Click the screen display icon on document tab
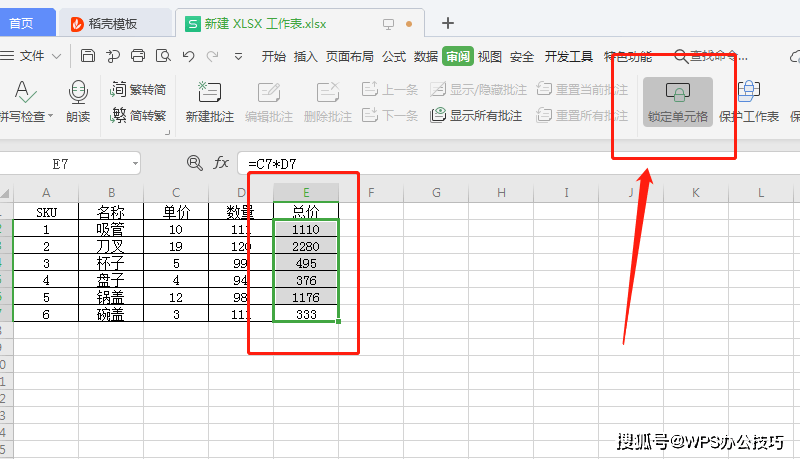The width and height of the screenshot is (800, 459). [x=388, y=24]
